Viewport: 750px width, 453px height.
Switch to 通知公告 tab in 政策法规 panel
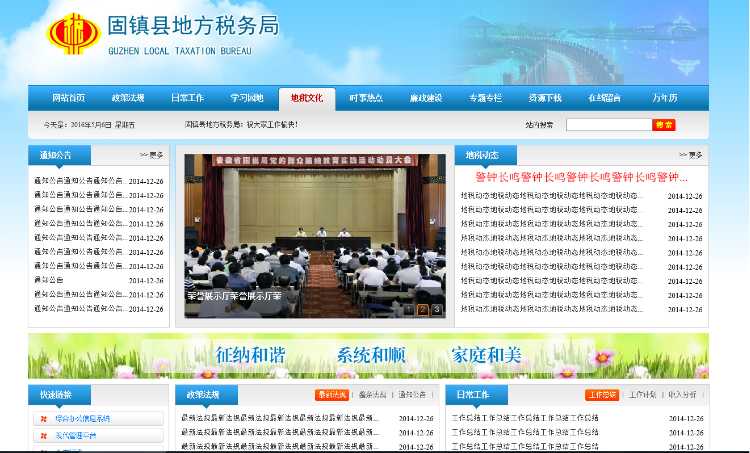pyautogui.click(x=412, y=395)
